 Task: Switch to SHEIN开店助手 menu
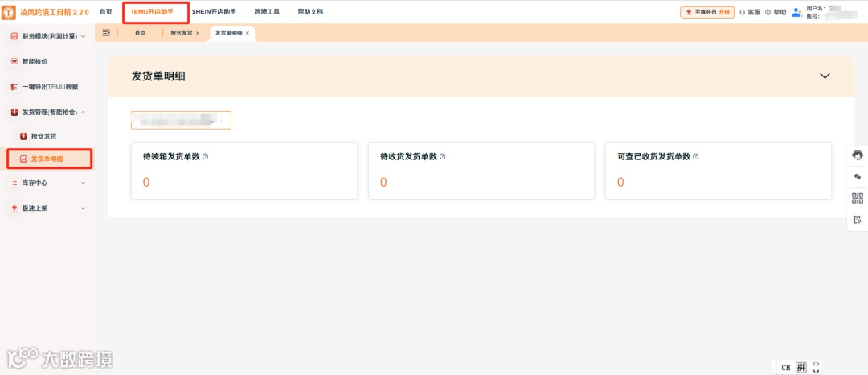click(x=214, y=11)
